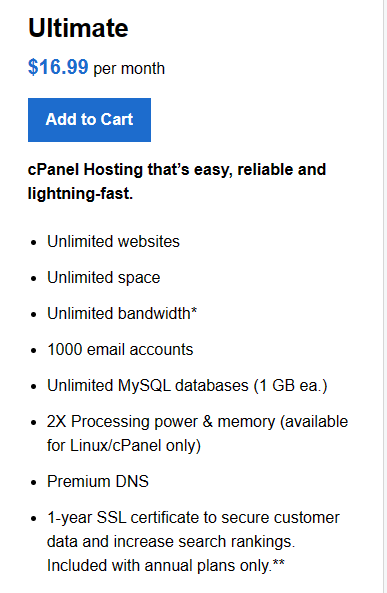Click the Unlimited bandwidth* feature

(122, 314)
